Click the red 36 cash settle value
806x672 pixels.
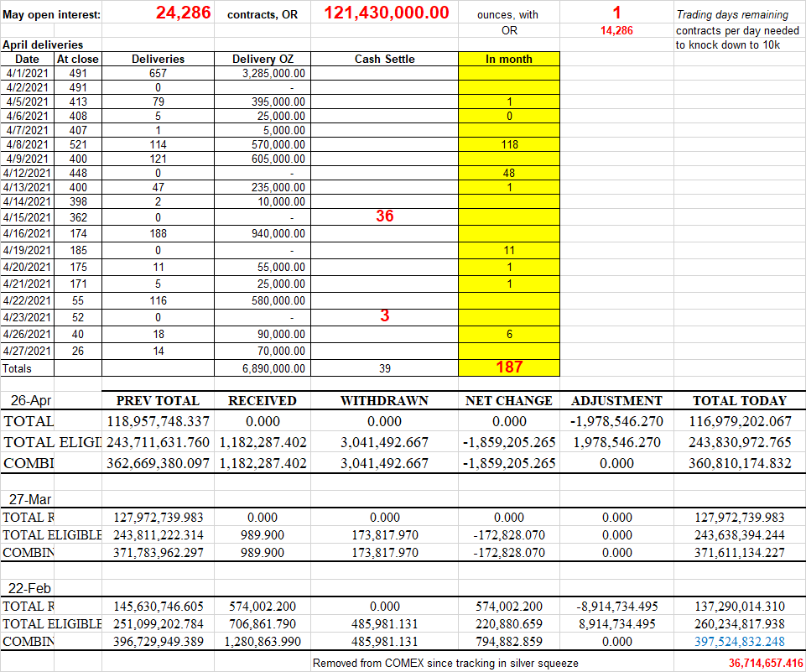pyautogui.click(x=384, y=216)
